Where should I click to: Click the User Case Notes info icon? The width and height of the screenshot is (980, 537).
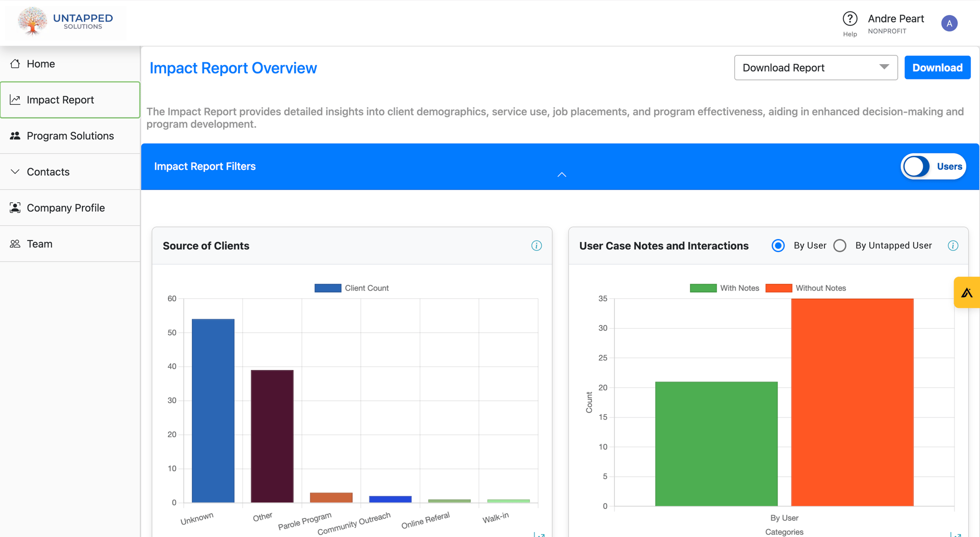[953, 245]
